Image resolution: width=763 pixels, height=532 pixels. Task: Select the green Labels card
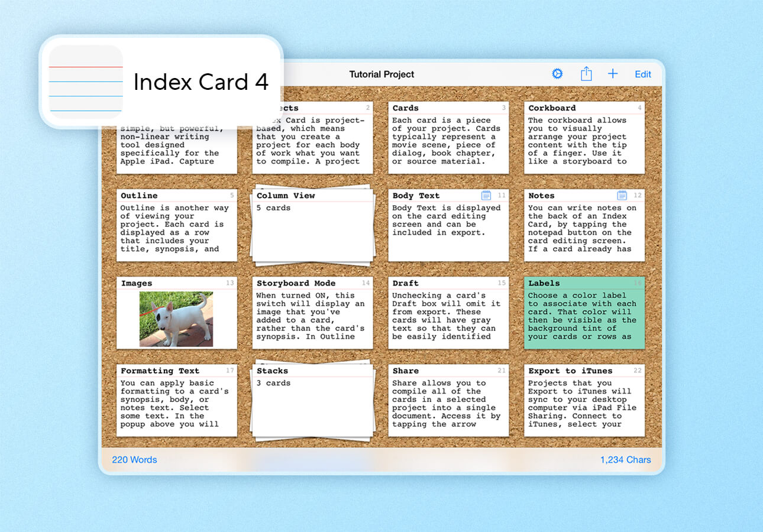584,313
